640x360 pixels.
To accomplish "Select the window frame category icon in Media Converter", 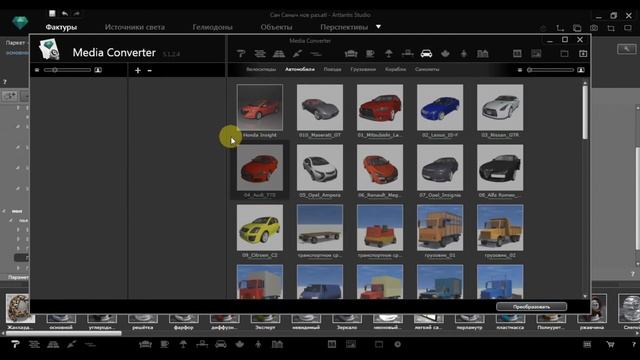I will pyautogui.click(x=517, y=53).
